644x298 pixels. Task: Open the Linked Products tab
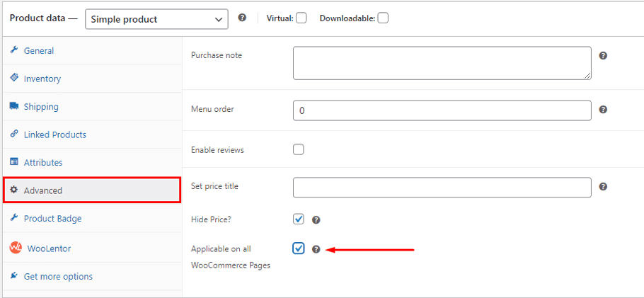(x=92, y=134)
